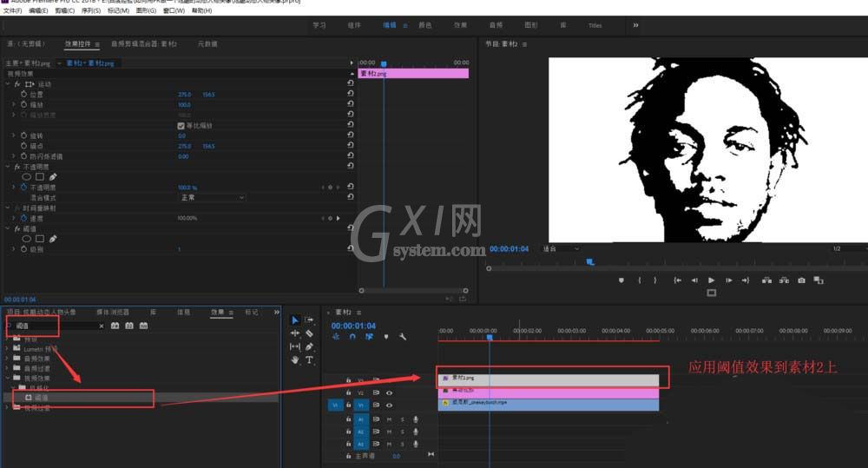This screenshot has height=468, width=868.
Task: Click Go to In point button
Action: (677, 280)
